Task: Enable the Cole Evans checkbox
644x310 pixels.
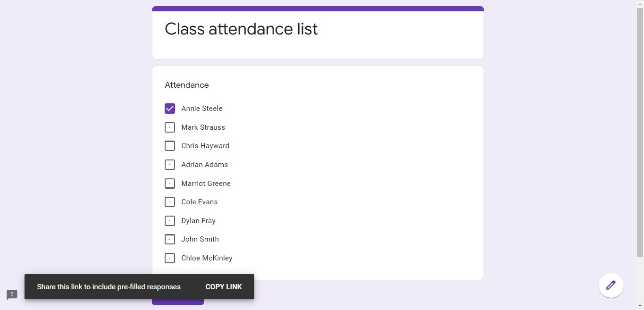Action: pos(169,201)
